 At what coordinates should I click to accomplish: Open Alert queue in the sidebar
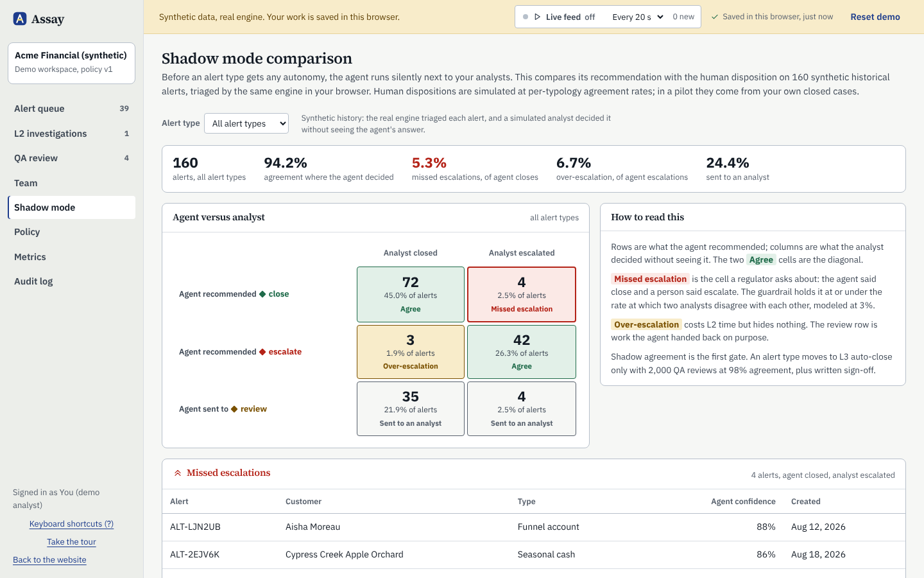tap(71, 109)
